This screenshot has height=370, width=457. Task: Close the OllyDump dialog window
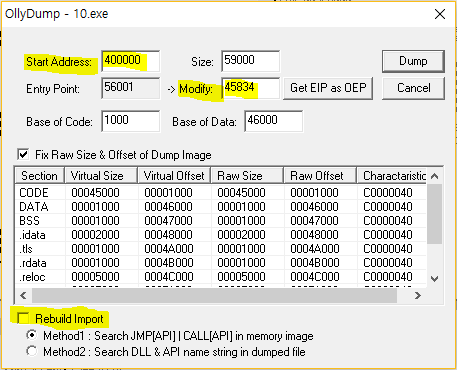point(440,14)
